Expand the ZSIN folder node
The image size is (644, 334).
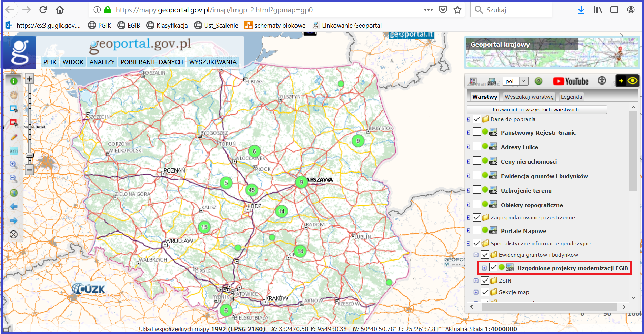coord(476,281)
